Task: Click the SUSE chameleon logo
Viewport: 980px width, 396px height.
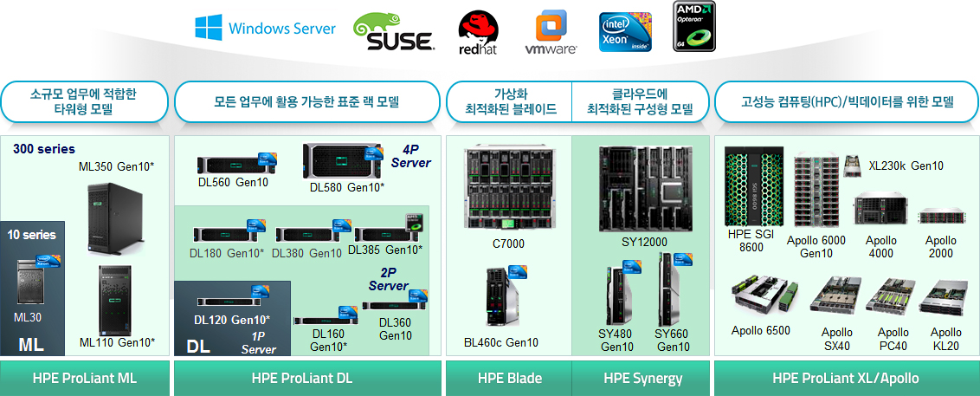Action: [393, 33]
